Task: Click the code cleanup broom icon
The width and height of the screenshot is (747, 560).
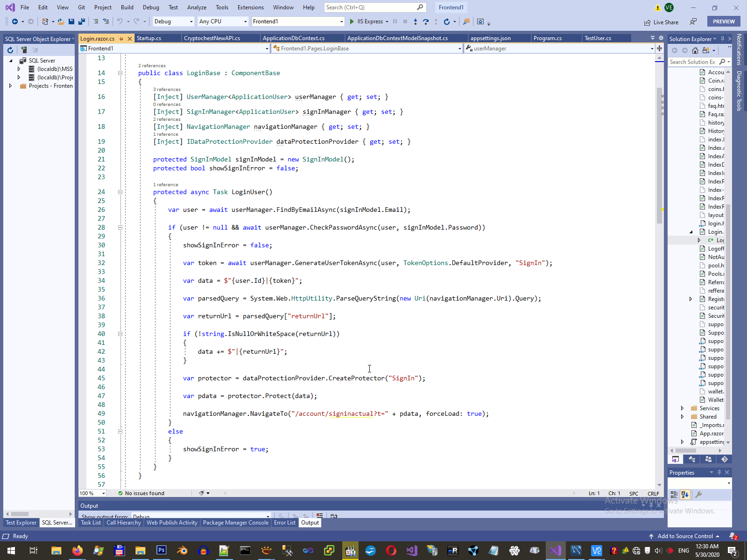Action: pyautogui.click(x=202, y=493)
